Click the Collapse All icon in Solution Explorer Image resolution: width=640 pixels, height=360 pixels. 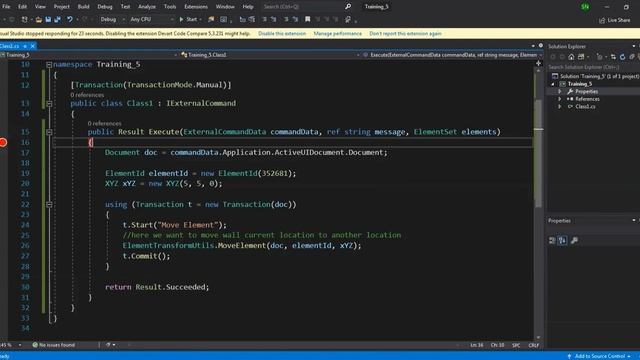[632, 57]
